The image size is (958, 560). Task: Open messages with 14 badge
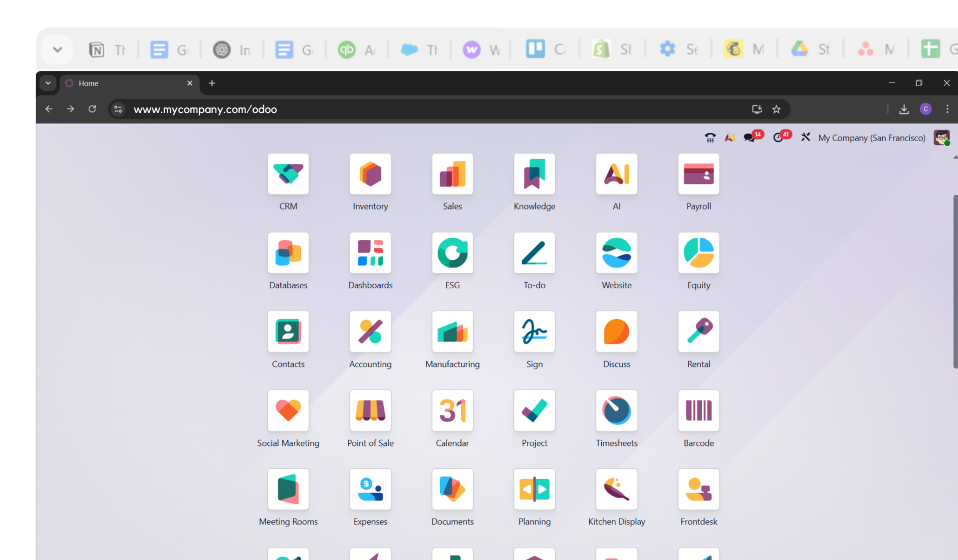pos(750,138)
